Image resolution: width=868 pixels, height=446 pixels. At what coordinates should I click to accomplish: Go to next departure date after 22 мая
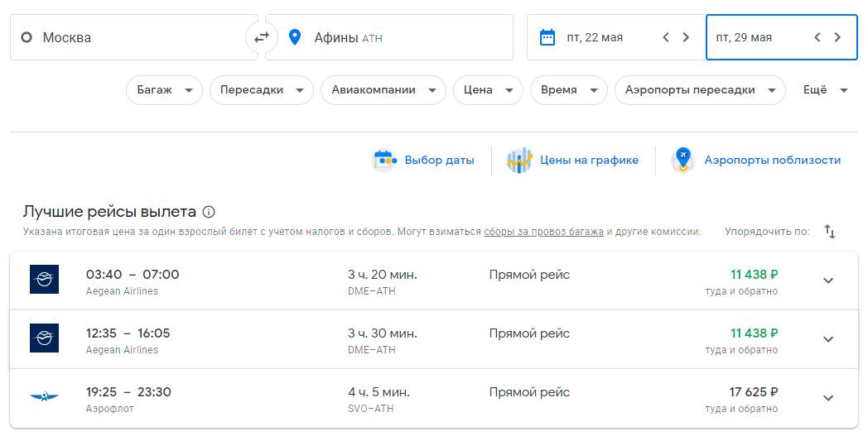(x=686, y=37)
